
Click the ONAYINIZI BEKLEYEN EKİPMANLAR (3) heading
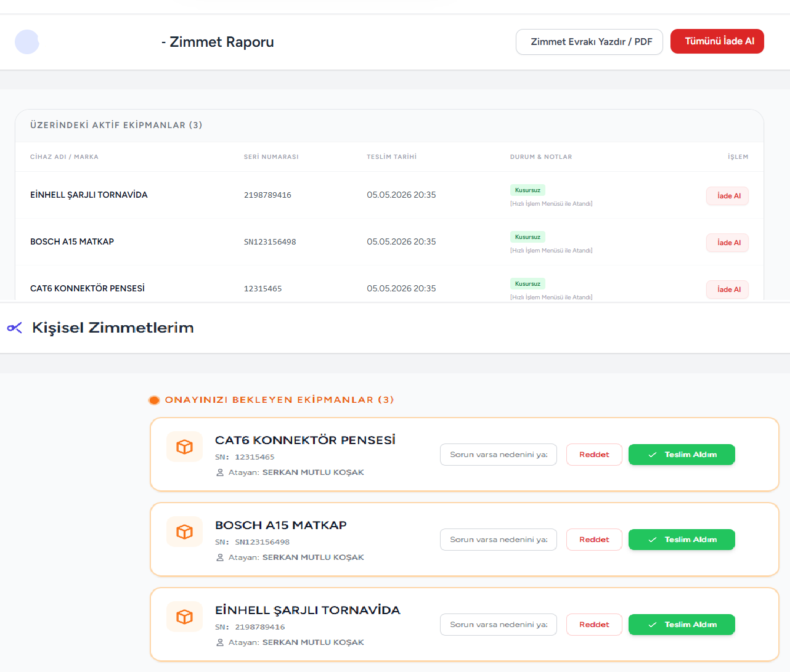click(x=279, y=400)
